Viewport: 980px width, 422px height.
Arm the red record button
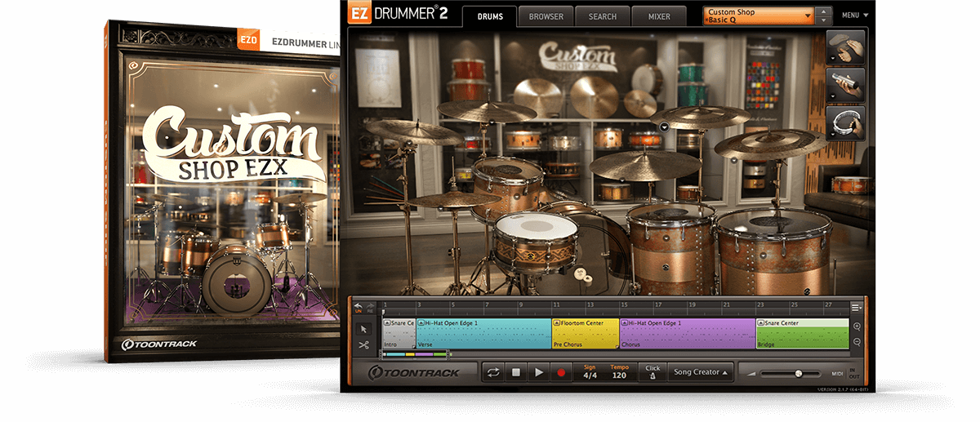[x=561, y=372]
